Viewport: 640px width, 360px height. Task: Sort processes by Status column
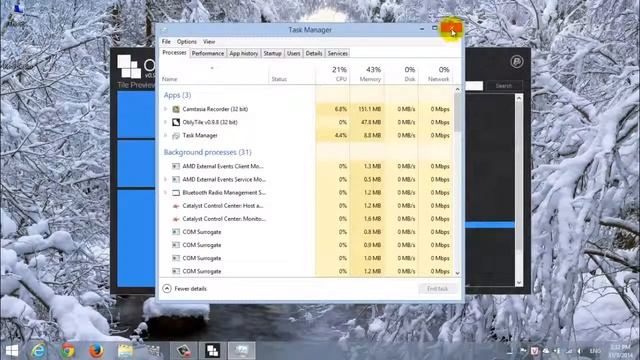click(x=292, y=74)
